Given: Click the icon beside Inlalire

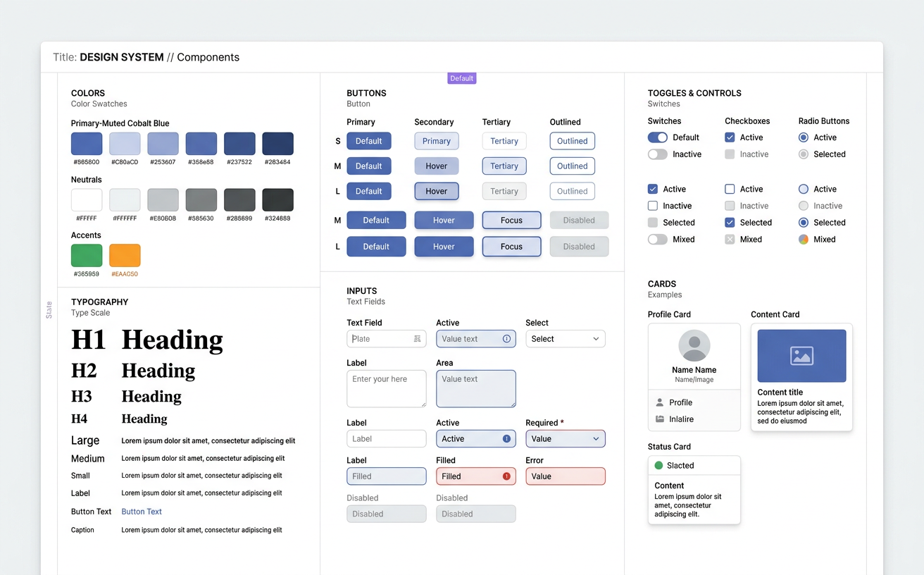Looking at the screenshot, I should pos(660,419).
